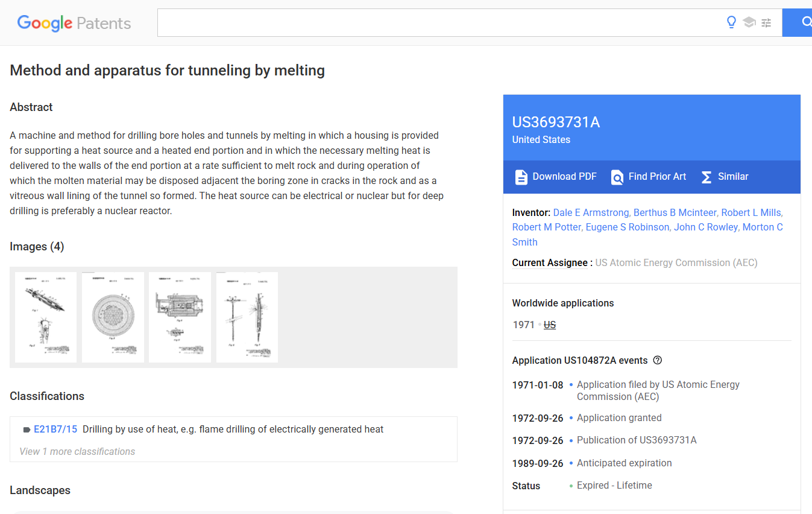Click patent number US3693731A heading
This screenshot has width=812, height=514.
click(556, 122)
